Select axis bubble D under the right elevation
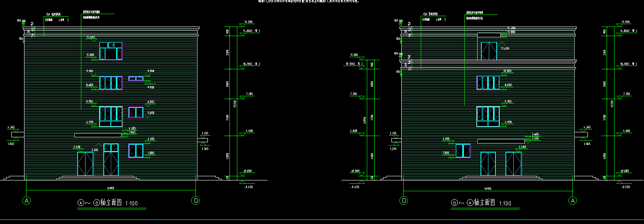The image size is (644, 224). coord(404,201)
